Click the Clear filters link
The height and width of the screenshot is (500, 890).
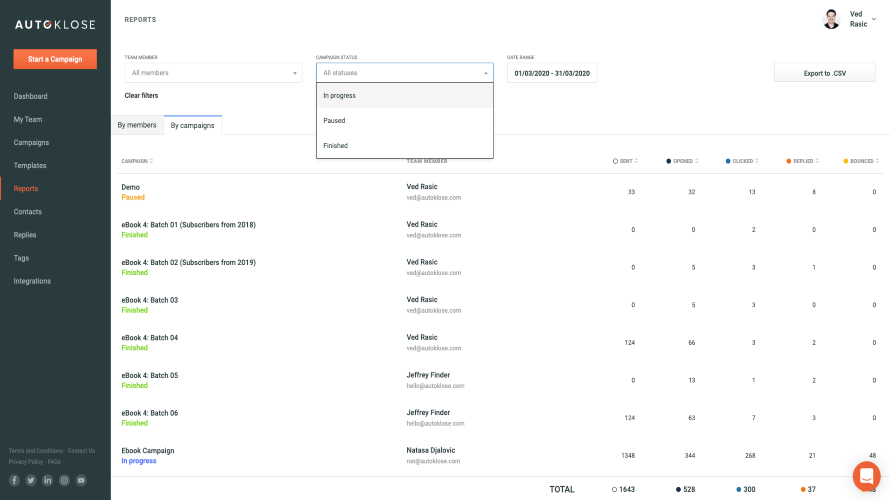pyautogui.click(x=141, y=96)
